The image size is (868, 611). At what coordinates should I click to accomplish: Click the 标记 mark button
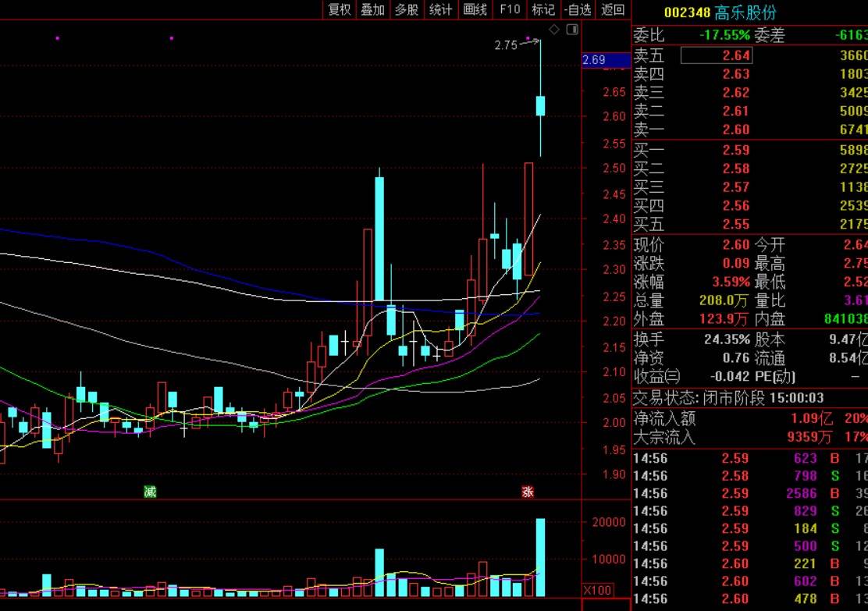click(543, 9)
